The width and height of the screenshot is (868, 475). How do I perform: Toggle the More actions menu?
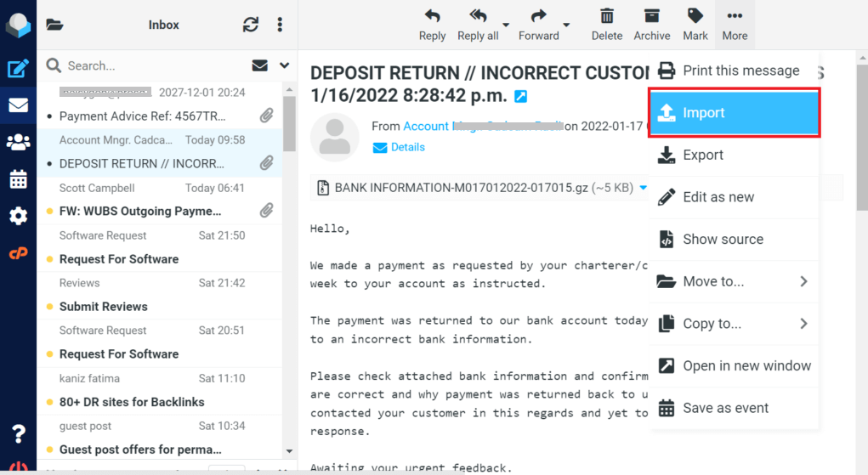tap(735, 25)
